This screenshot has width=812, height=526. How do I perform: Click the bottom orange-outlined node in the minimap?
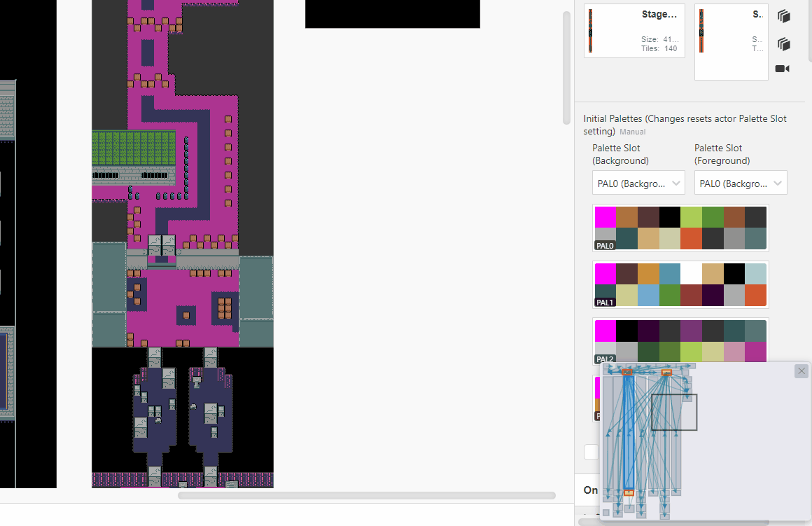pos(629,493)
